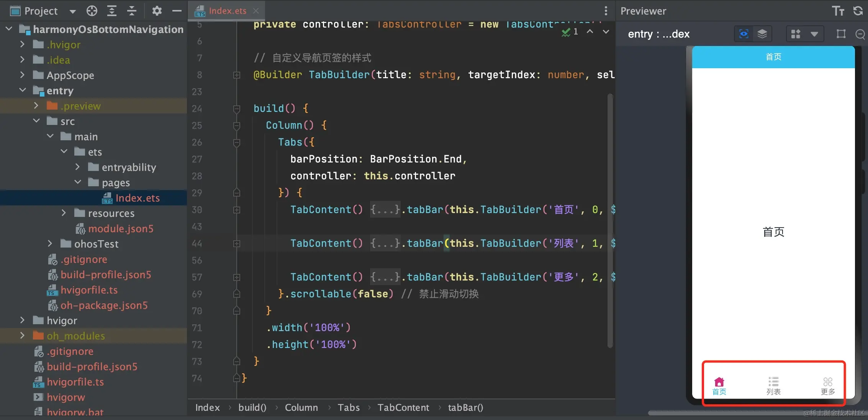Click Tabs in the breadcrumb bar
This screenshot has height=420, width=868.
coord(348,407)
